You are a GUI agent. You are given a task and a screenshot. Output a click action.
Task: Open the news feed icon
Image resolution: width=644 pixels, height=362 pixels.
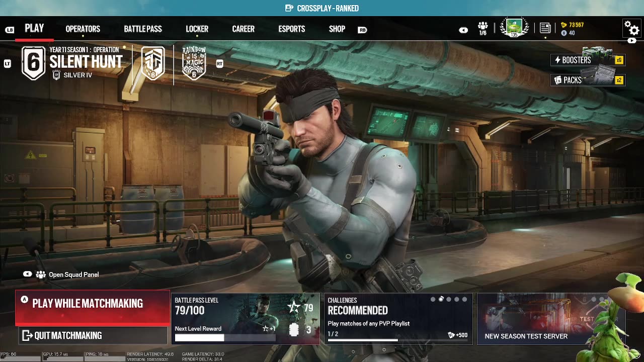click(545, 28)
